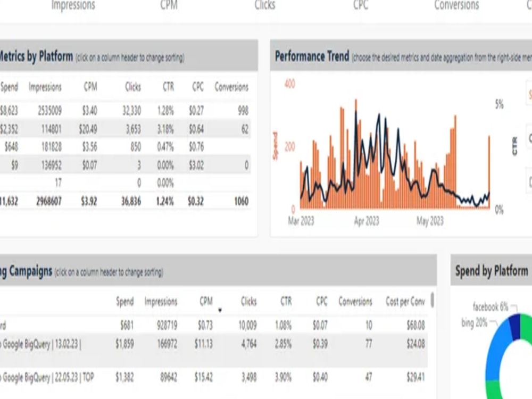Select the CPM KPI at the top
Viewport: 532px width, 399px height.
[x=168, y=5]
